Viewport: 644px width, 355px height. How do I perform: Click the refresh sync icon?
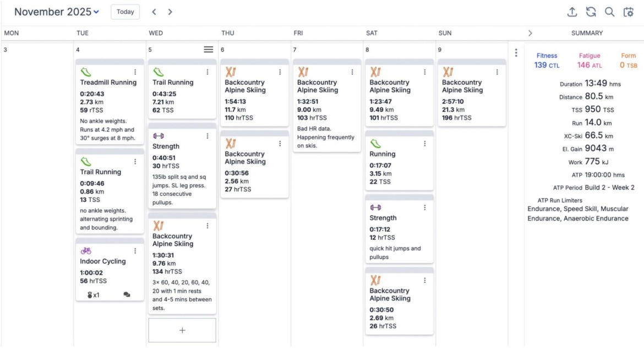pos(591,12)
